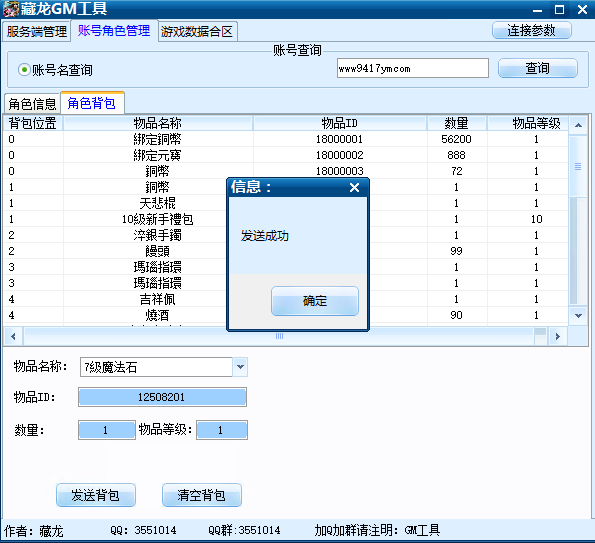Click the table scroll-up arrow
The width and height of the screenshot is (595, 543).
pyautogui.click(x=578, y=125)
